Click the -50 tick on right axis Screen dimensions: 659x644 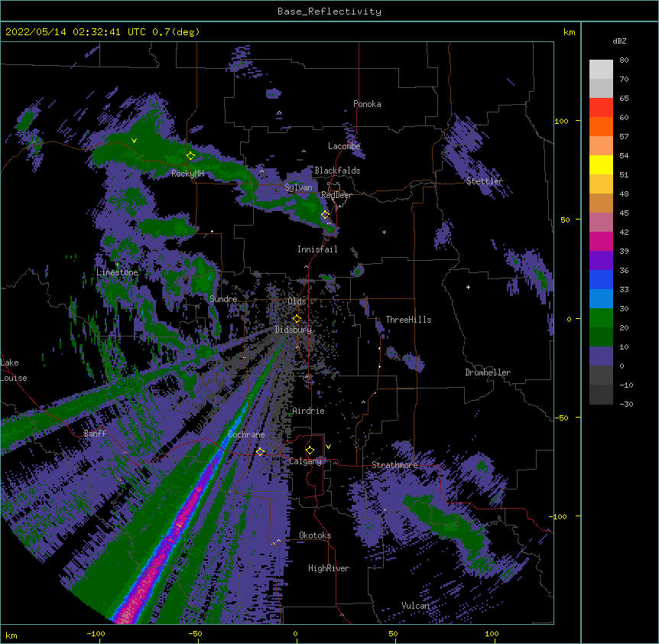561,418
